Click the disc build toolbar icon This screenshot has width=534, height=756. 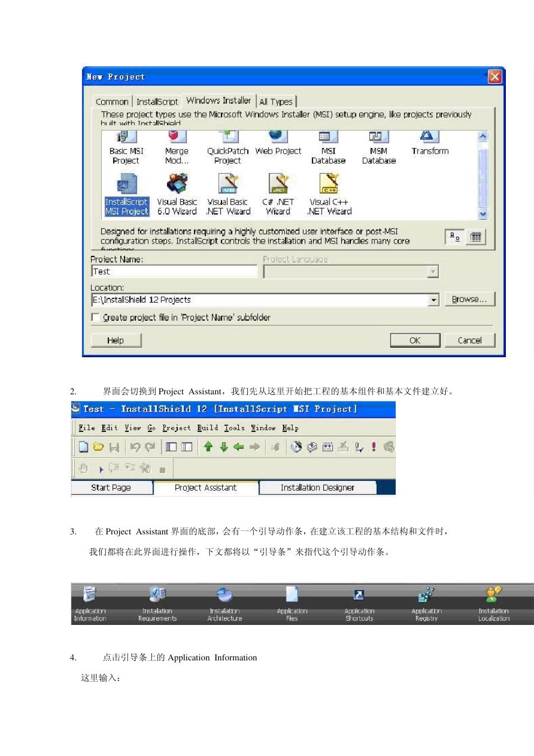tap(296, 447)
